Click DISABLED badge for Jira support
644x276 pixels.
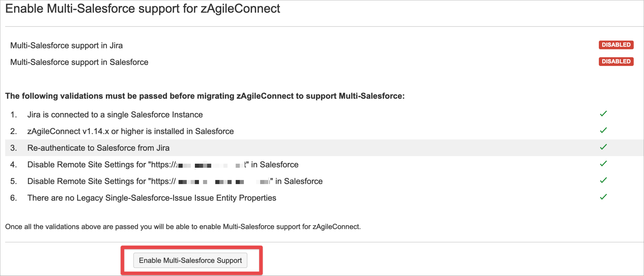pos(616,45)
